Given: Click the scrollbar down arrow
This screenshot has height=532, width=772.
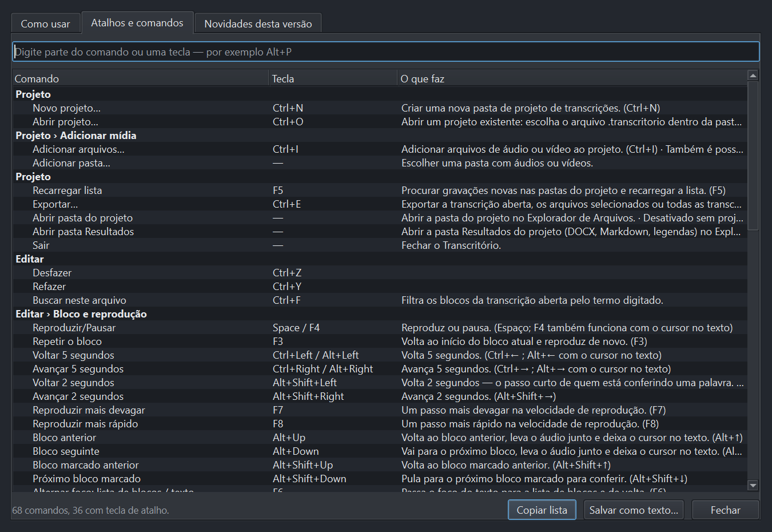Looking at the screenshot, I should coord(753,485).
